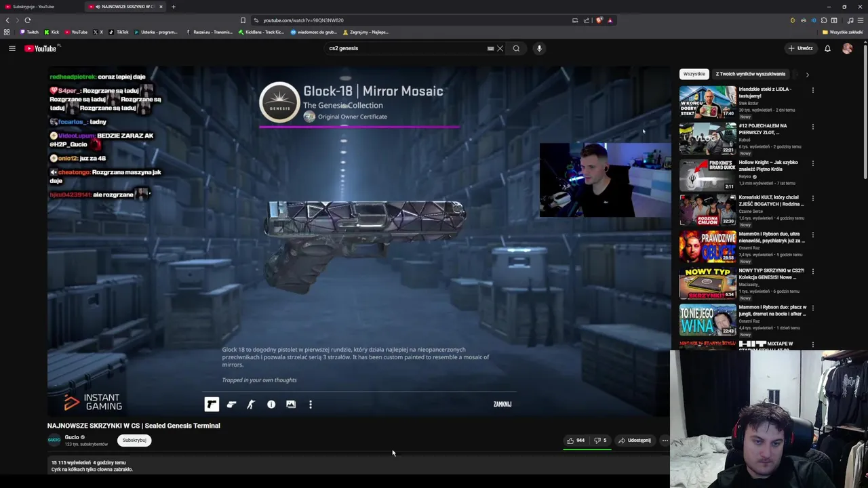Select Z Twoich wyników wyszukiwania chip
This screenshot has height=488, width=868.
pyautogui.click(x=750, y=74)
